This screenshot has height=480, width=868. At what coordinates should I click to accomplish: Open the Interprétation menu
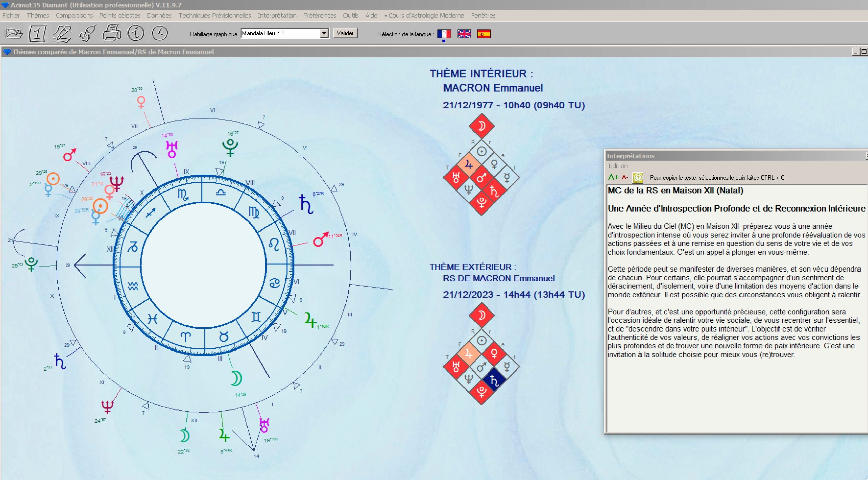[x=277, y=15]
